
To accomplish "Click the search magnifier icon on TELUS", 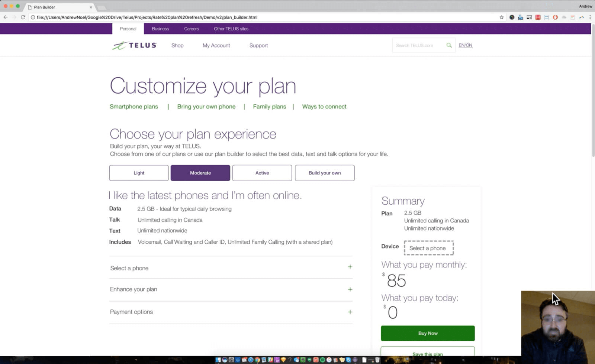I will click(449, 45).
